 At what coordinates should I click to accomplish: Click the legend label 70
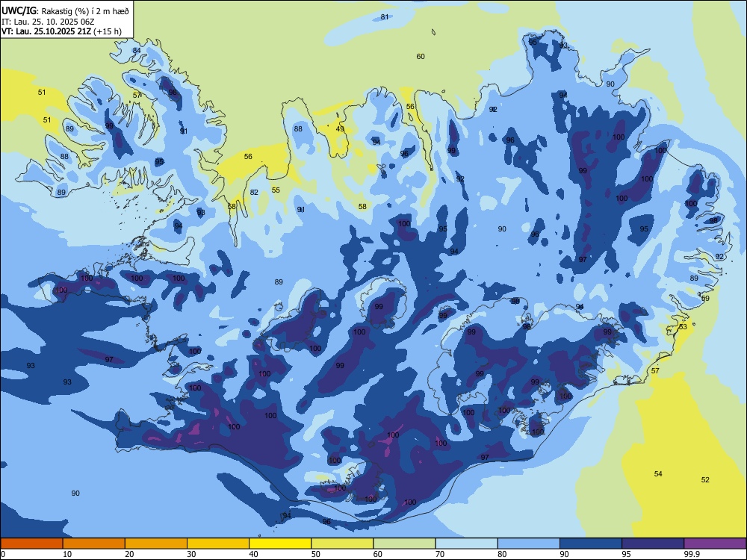pyautogui.click(x=440, y=554)
